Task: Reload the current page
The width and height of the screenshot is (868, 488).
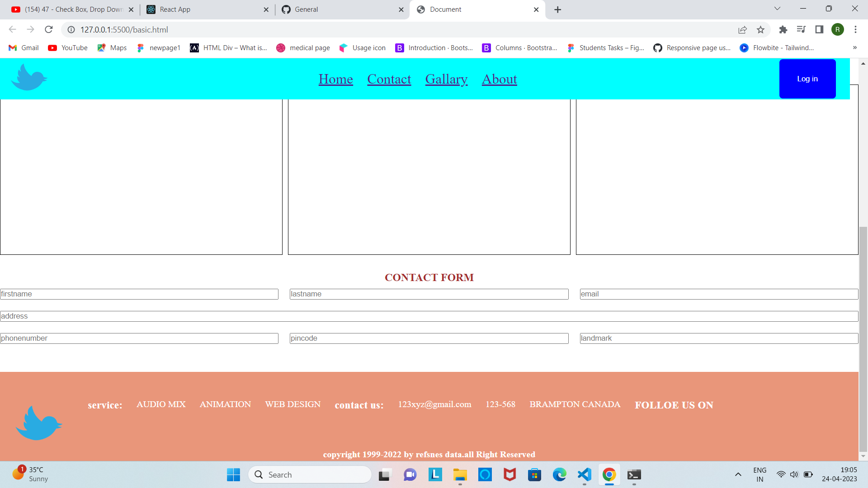Action: click(x=48, y=29)
